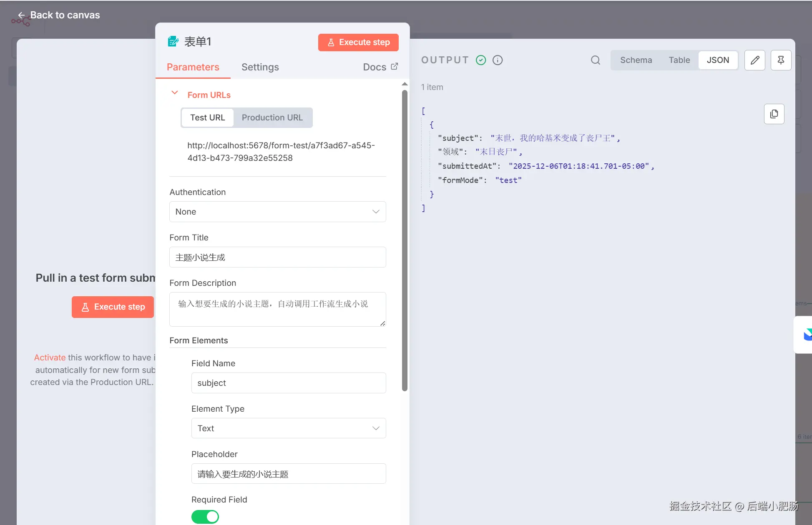Screen dimensions: 812x525
Task: Click the parameters panel vertical scrollbar
Action: [x=404, y=241]
